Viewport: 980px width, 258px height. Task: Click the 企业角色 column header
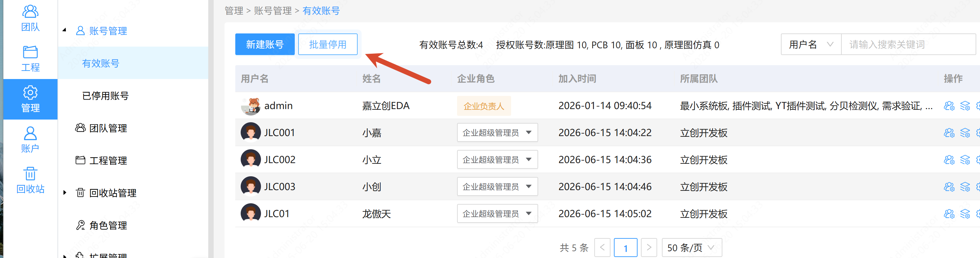coord(476,79)
